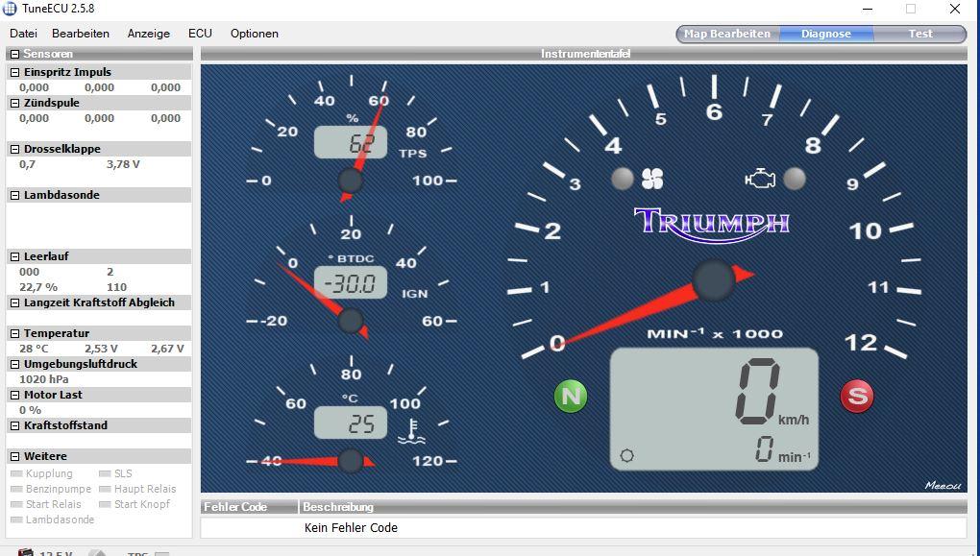Click the battery voltage icon in status bar

26,552
